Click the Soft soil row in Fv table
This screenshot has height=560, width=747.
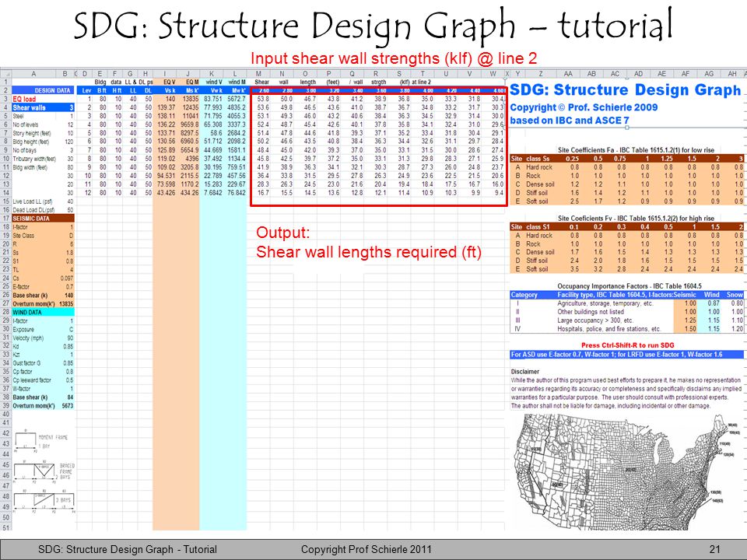coord(626,269)
